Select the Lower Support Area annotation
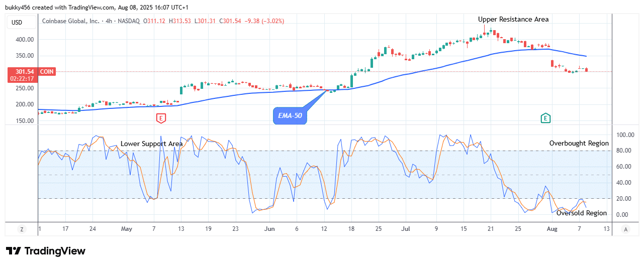Viewport: 644px width, 266px height. coord(151,144)
